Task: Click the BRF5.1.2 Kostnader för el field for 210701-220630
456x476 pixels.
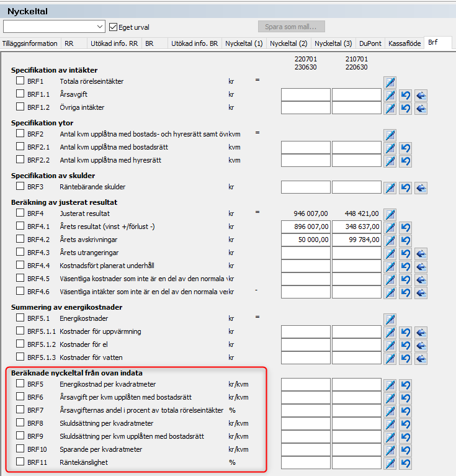Action: tap(357, 345)
